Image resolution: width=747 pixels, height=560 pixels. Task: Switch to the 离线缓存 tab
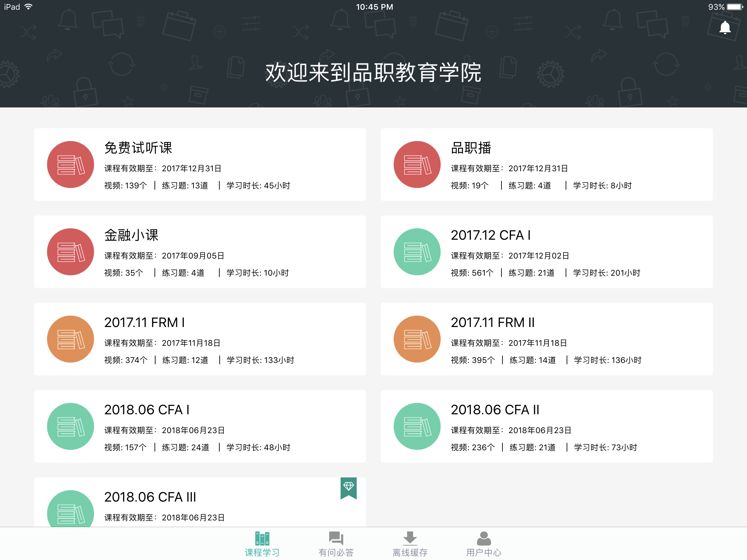pyautogui.click(x=410, y=544)
